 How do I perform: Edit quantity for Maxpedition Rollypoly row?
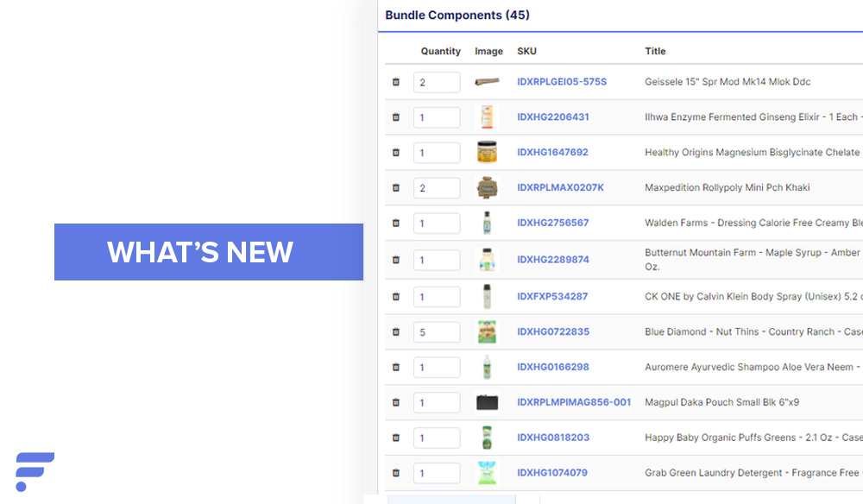click(x=437, y=188)
